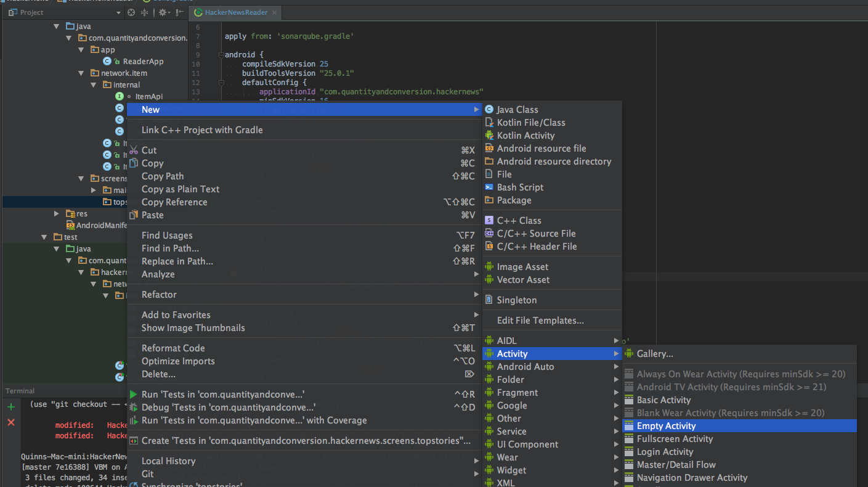Select the highlighted New context menu item
Screen dimensions: 868x487
point(304,110)
